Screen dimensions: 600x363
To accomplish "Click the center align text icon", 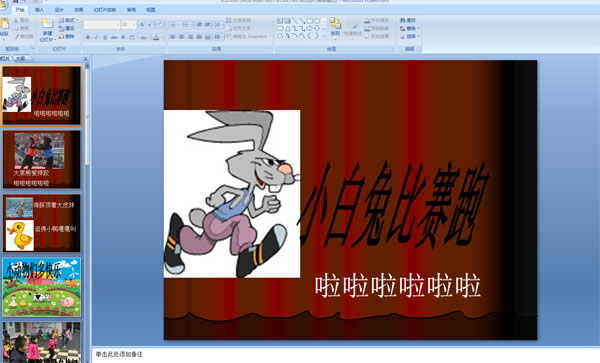I will [181, 37].
